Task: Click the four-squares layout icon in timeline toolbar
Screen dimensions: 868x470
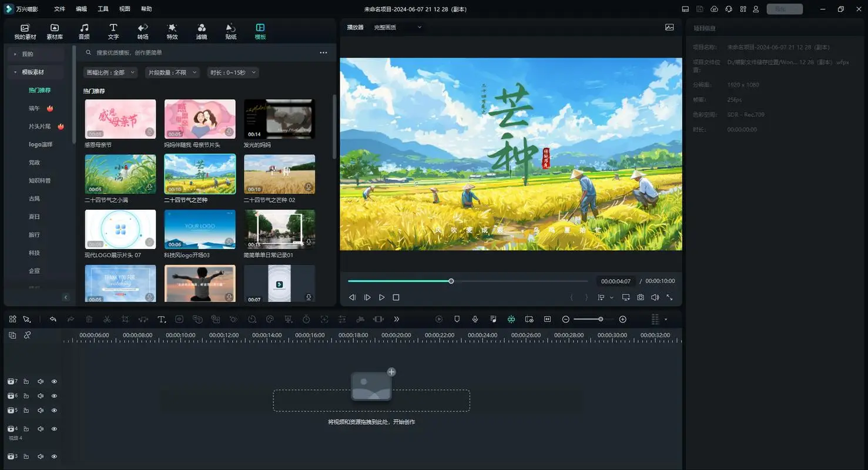Action: [12, 319]
